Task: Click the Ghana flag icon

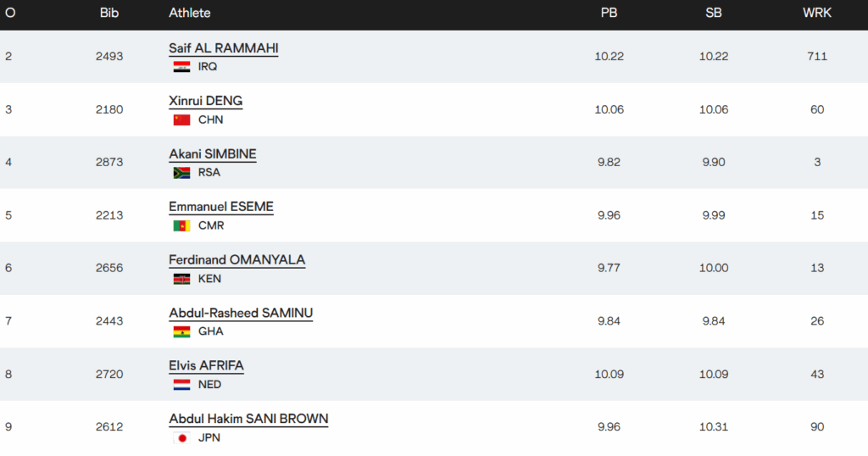Action: point(181,332)
